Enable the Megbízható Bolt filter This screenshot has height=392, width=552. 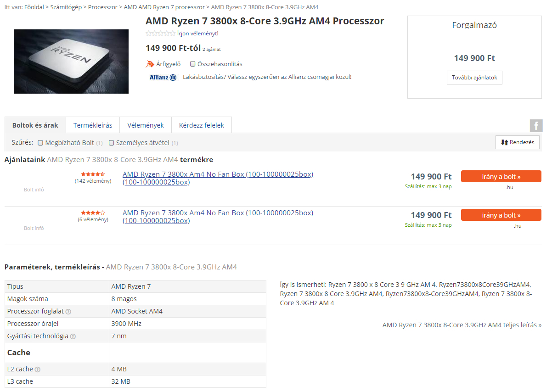coord(40,143)
